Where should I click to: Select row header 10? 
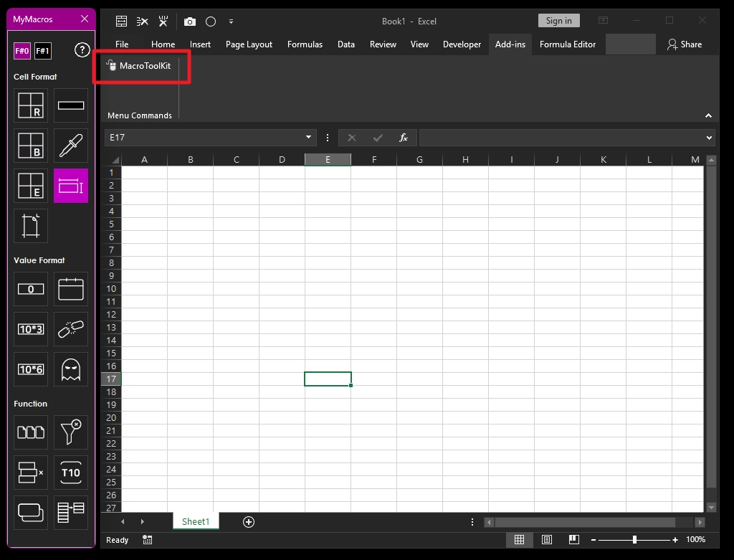click(x=111, y=288)
